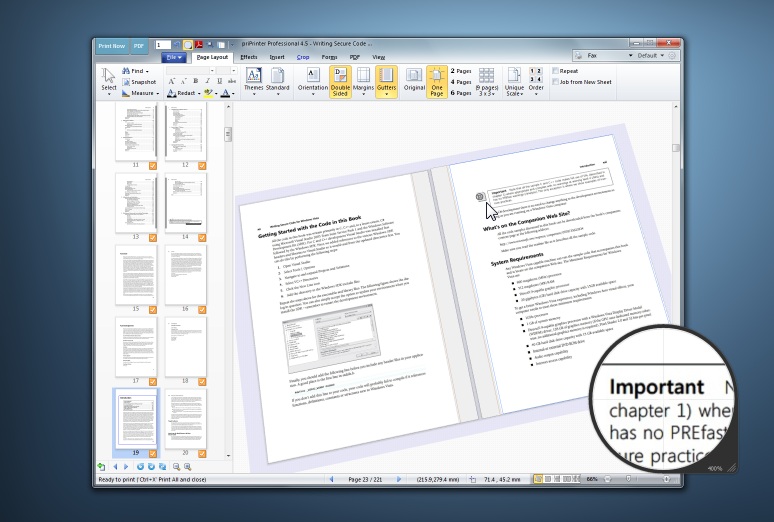Click the page number input field showing 1
774x522 pixels.
163,45
